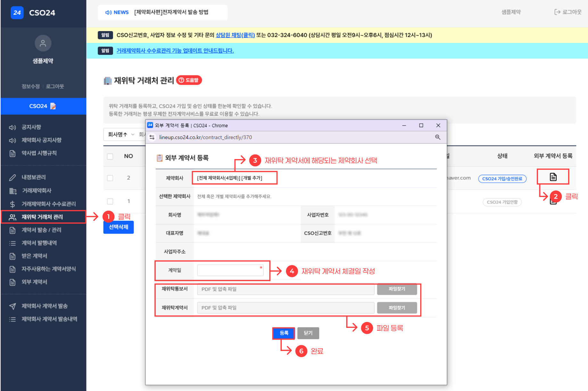The height and width of the screenshot is (391, 588).
Task: Click the paper plane icon of 제약회사 계약서 발송
Action: click(12, 306)
